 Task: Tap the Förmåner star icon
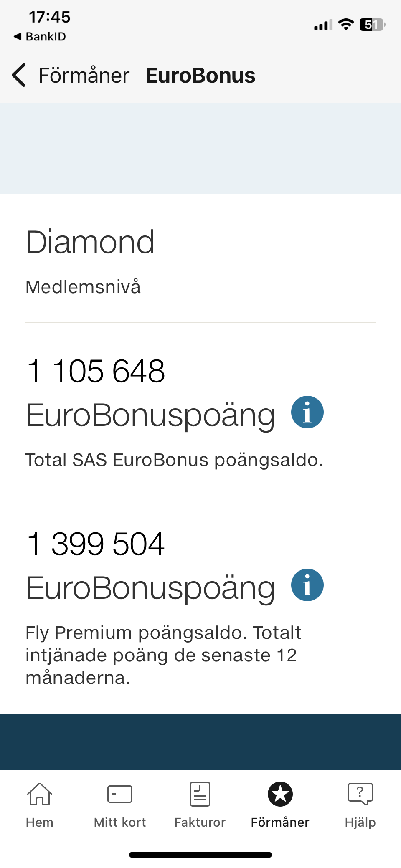click(x=280, y=794)
